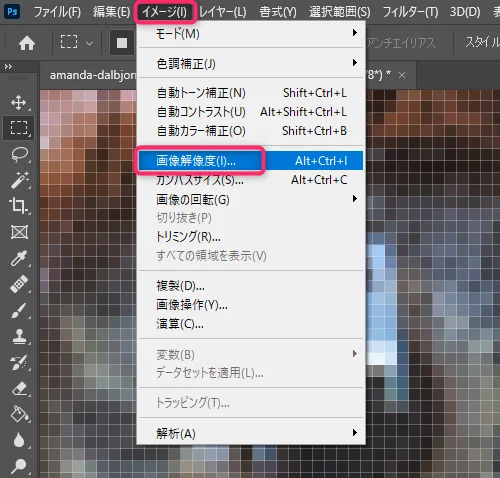500x478 pixels.
Task: Click the marquee tool preset icon
Action: 69,43
